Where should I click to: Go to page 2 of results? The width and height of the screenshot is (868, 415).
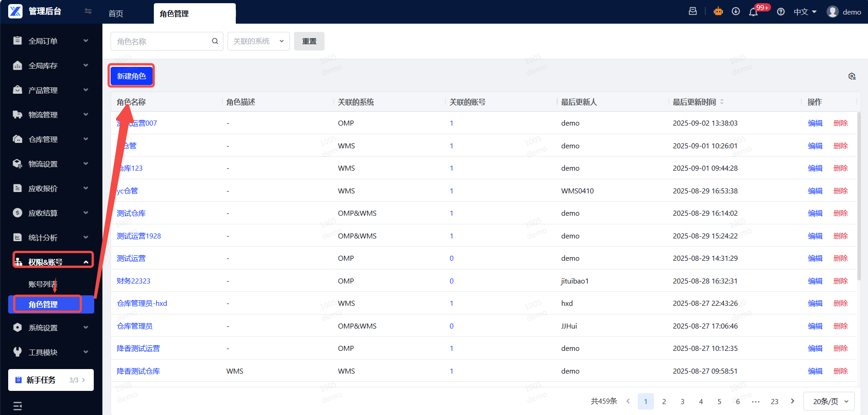click(x=664, y=401)
